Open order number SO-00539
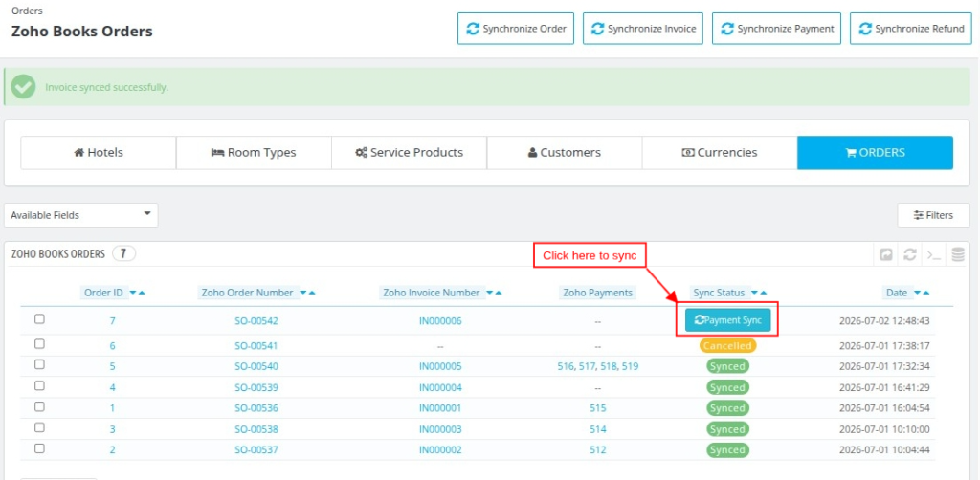Screen dimensions: 980x480 click(256, 387)
